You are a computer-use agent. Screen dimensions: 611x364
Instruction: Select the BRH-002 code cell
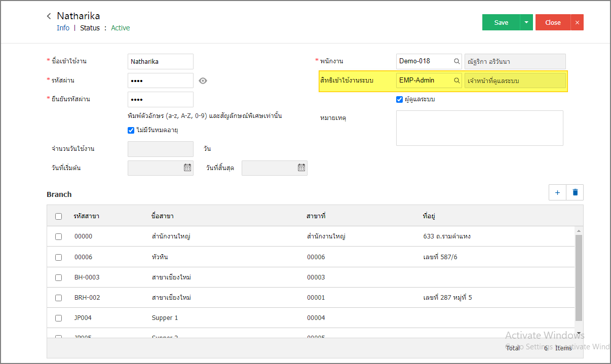tap(87, 298)
